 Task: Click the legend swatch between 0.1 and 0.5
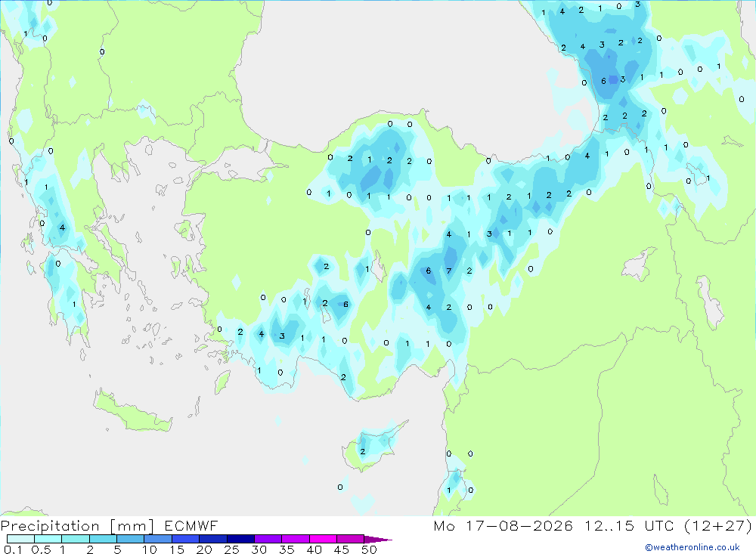click(x=20, y=539)
